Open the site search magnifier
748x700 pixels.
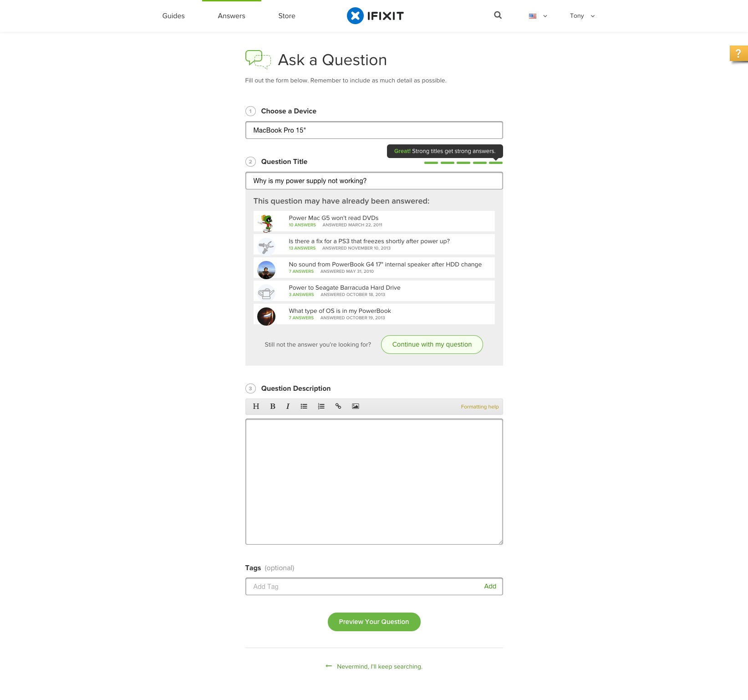(x=498, y=15)
